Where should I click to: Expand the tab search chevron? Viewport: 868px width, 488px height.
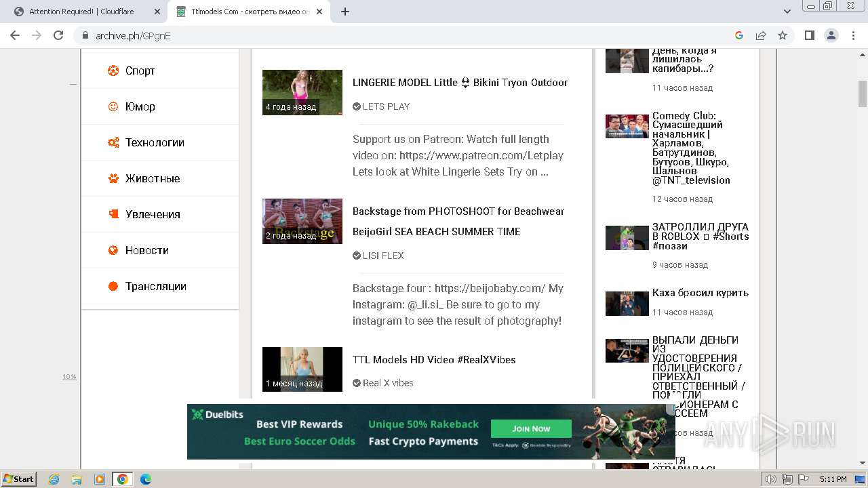tap(787, 12)
